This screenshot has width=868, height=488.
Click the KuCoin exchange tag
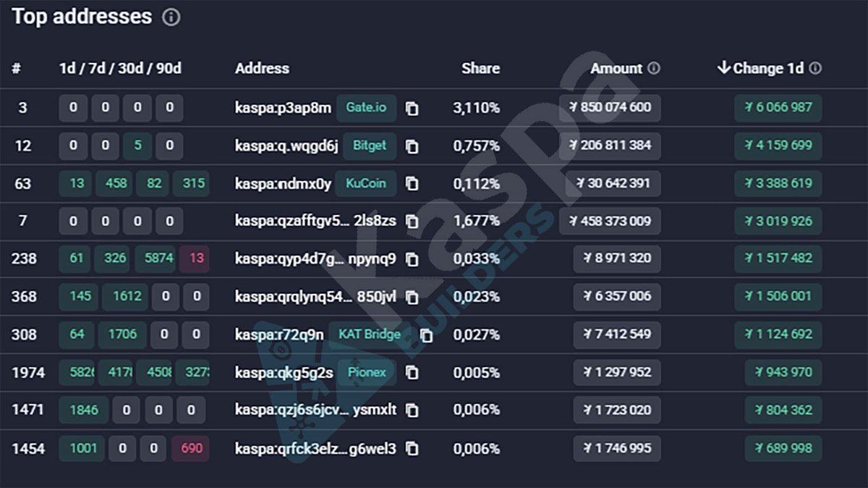(x=367, y=183)
